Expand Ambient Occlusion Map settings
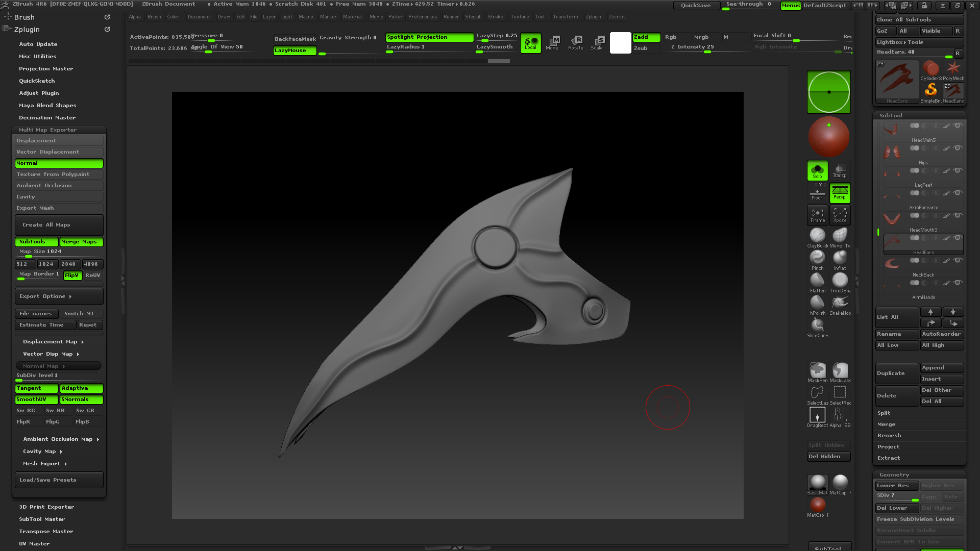Image resolution: width=980 pixels, height=551 pixels. pyautogui.click(x=61, y=439)
